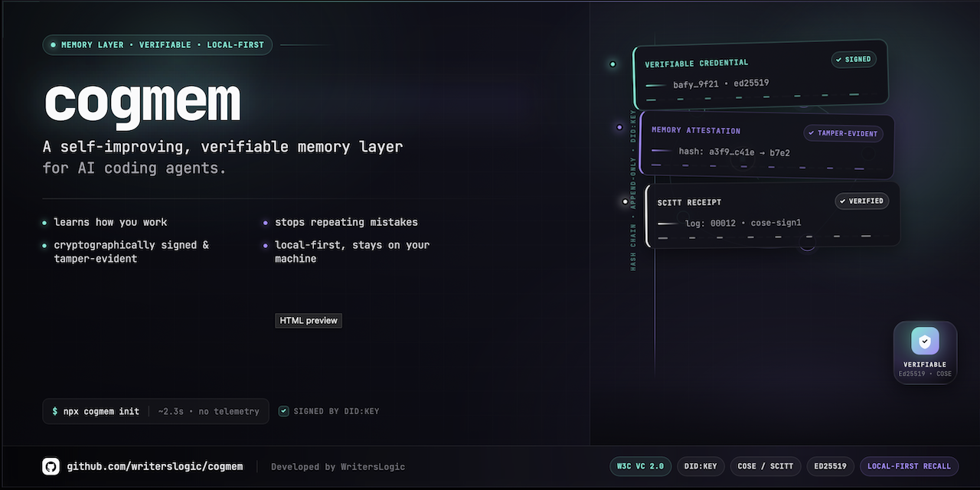
Task: Click the HTML preview tooltip label
Action: click(309, 321)
